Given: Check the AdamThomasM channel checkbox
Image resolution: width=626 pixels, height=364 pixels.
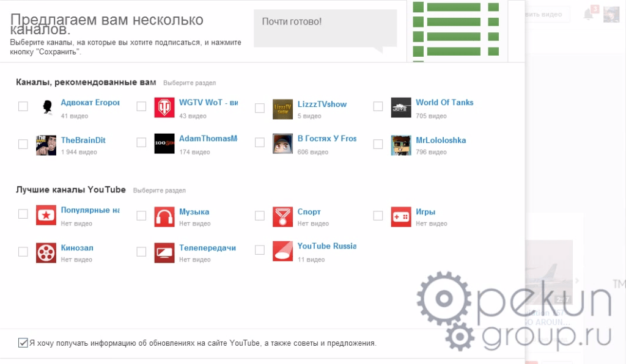Looking at the screenshot, I should pyautogui.click(x=141, y=142).
